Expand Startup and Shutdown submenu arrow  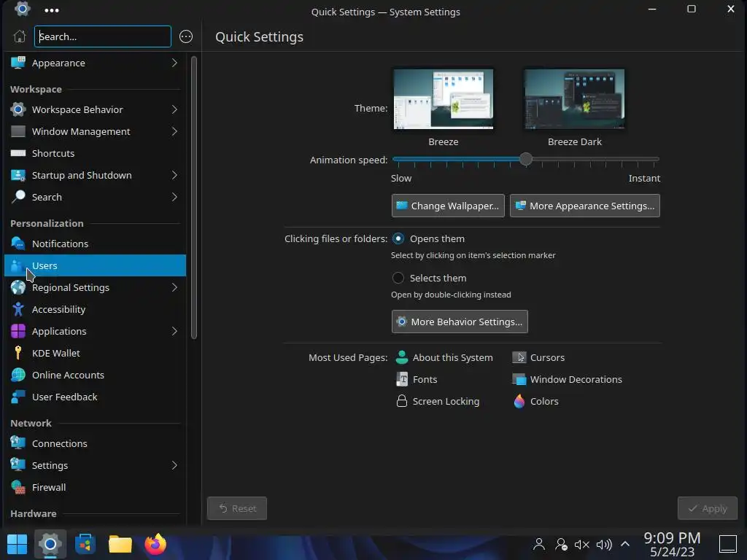tap(174, 175)
